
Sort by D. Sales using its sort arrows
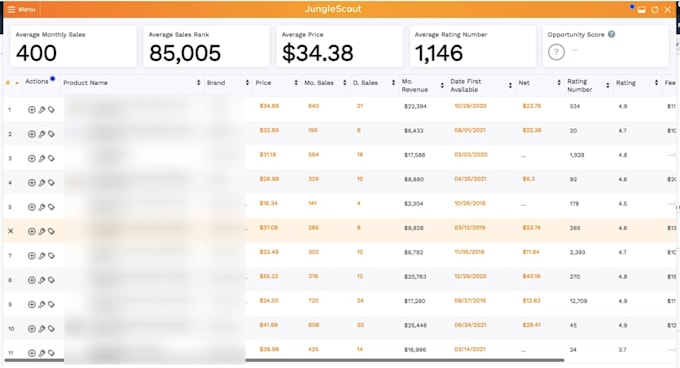point(393,82)
